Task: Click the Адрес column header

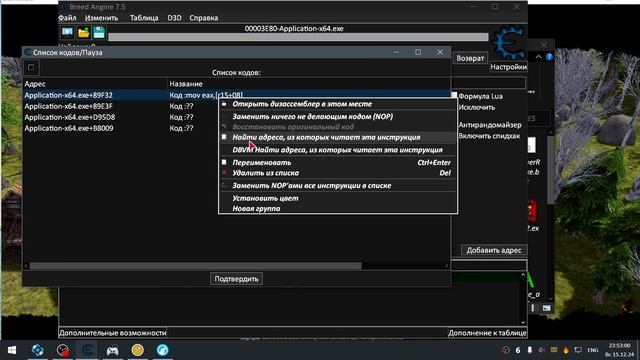Action: (x=95, y=84)
